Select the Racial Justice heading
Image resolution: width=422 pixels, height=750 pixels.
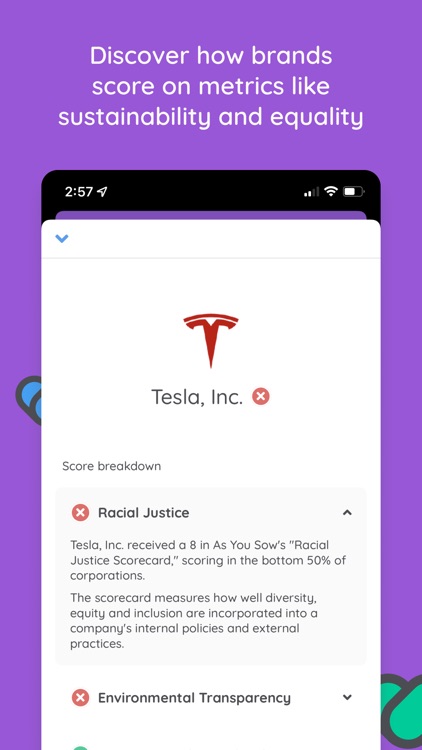[x=144, y=513]
